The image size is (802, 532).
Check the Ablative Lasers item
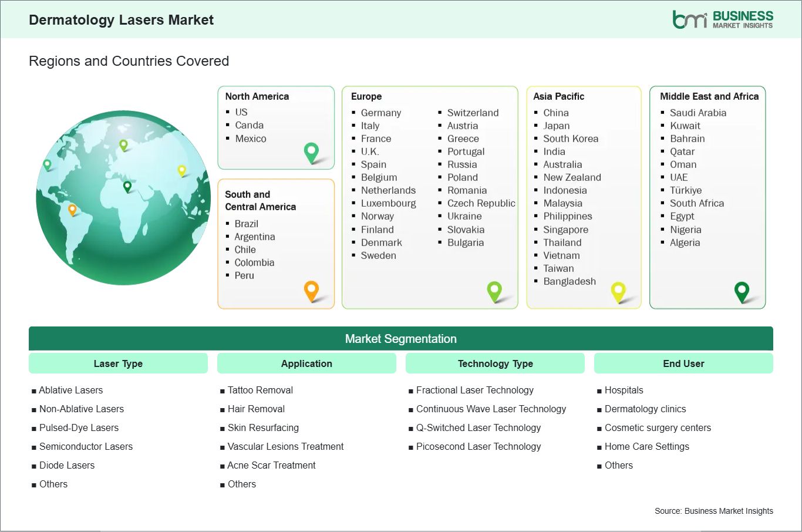(70, 390)
